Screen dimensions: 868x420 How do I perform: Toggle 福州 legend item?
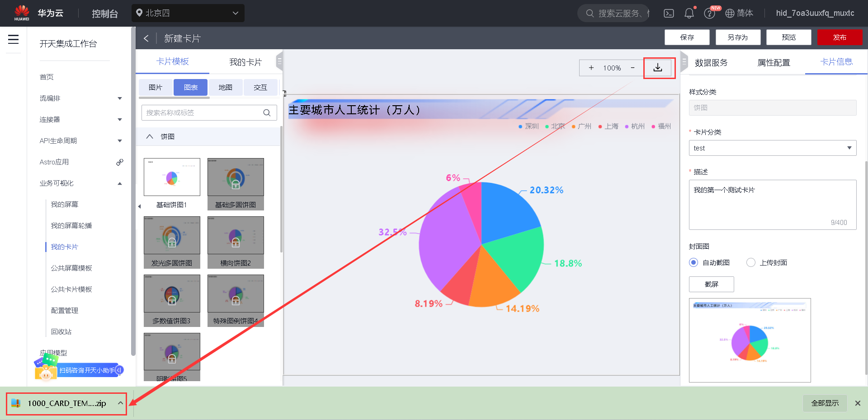pyautogui.click(x=661, y=126)
